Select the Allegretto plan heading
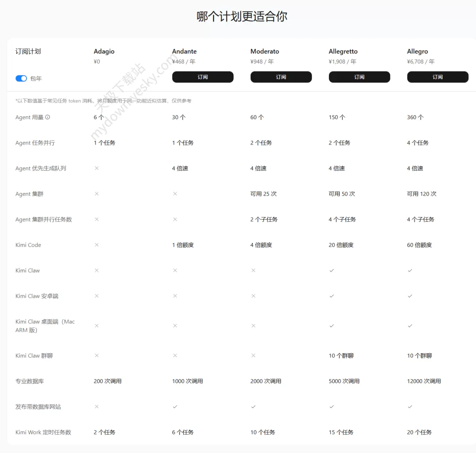476x453 pixels. point(343,52)
